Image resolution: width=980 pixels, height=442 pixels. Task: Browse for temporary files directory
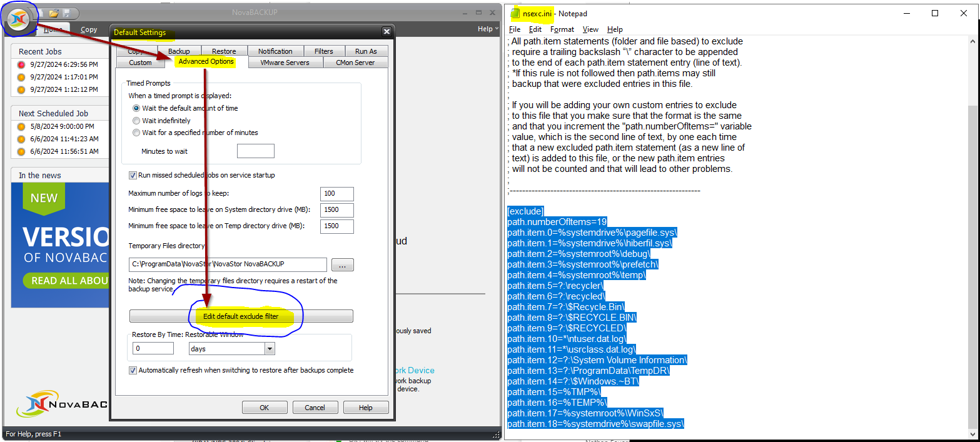tap(342, 265)
